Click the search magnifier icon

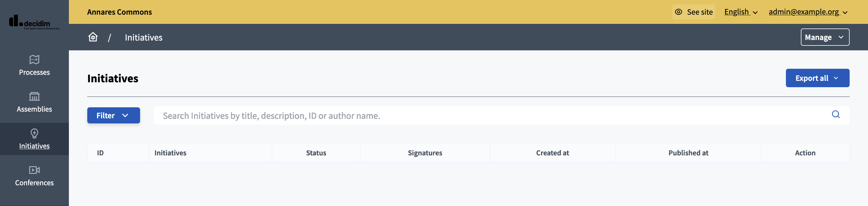pos(835,115)
